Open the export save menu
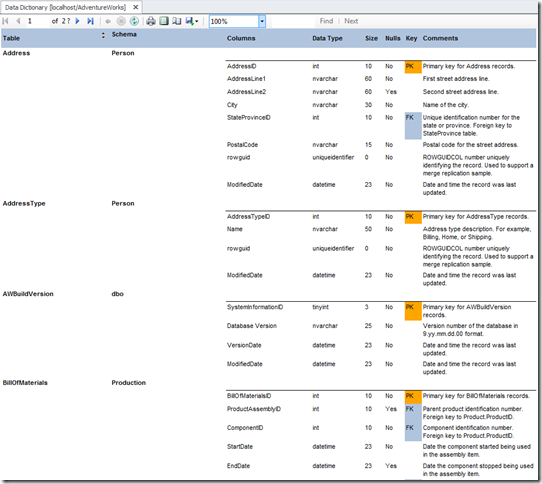This screenshot has height=484, width=542. pyautogui.click(x=192, y=21)
